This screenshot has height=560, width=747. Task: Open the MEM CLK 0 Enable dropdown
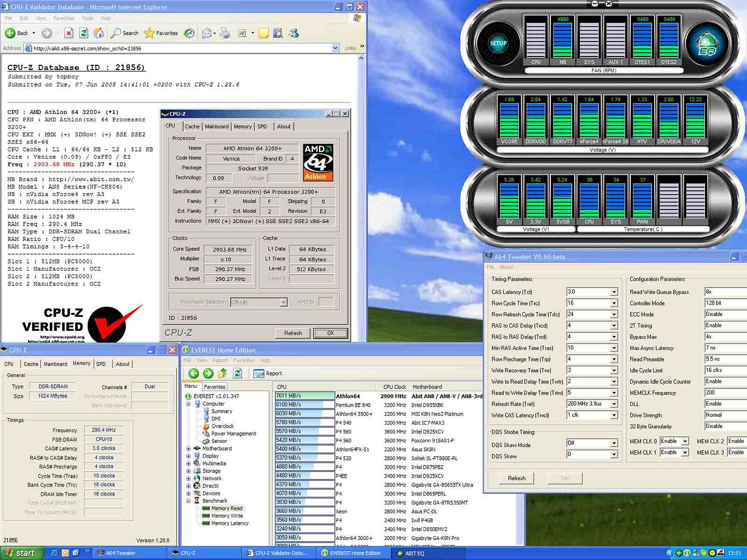pyautogui.click(x=685, y=441)
